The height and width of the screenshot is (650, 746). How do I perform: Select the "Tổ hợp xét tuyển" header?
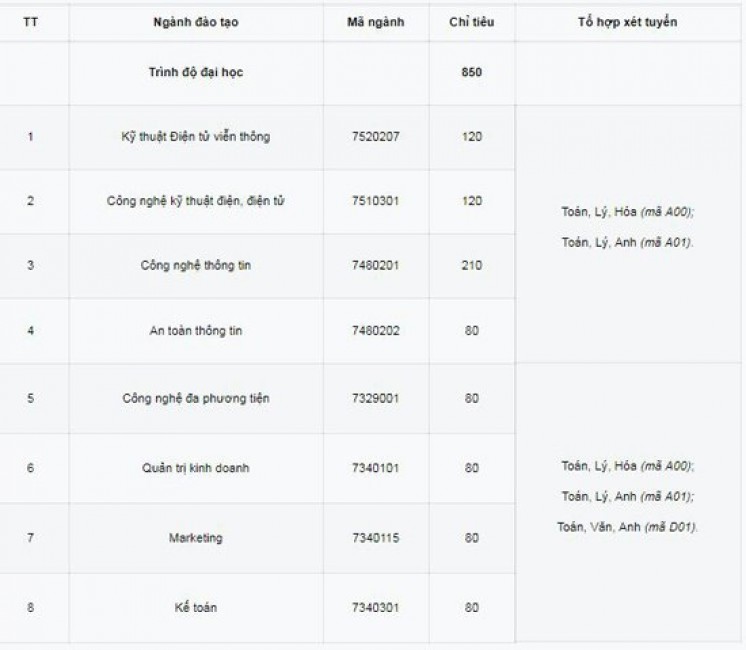click(x=628, y=21)
